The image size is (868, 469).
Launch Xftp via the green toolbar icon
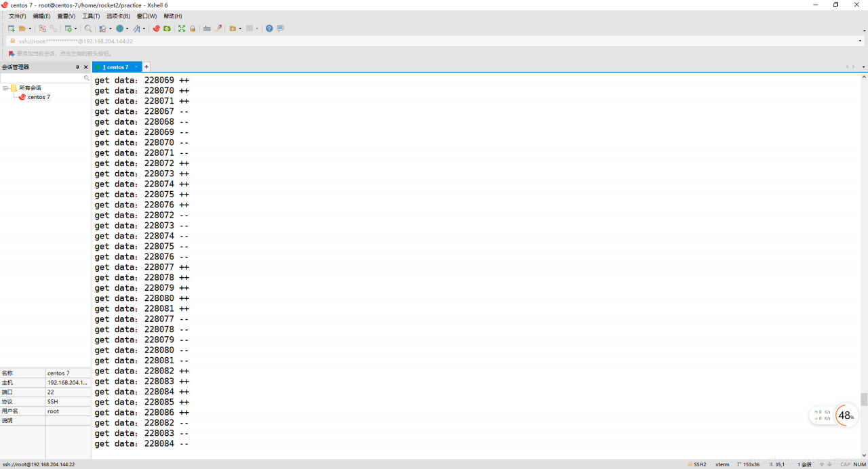(167, 28)
